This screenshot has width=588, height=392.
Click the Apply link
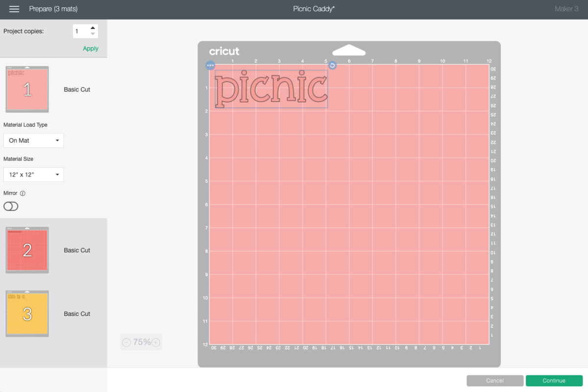[x=91, y=49]
